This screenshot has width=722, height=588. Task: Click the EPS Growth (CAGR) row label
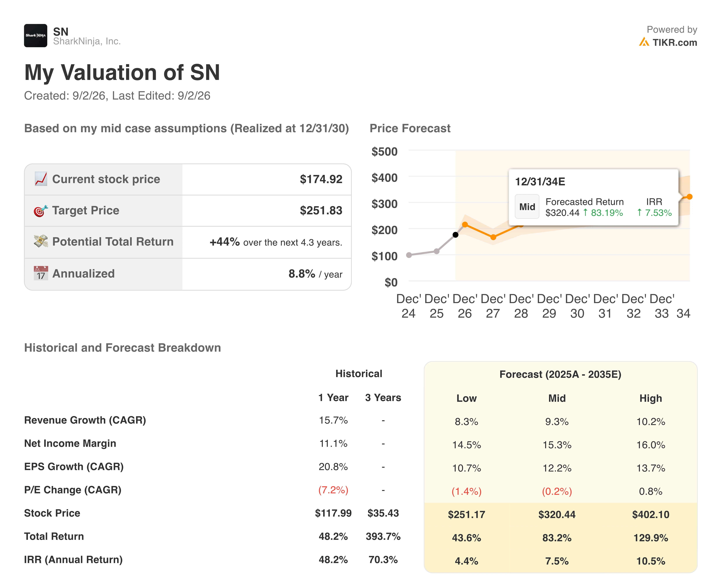pos(74,467)
